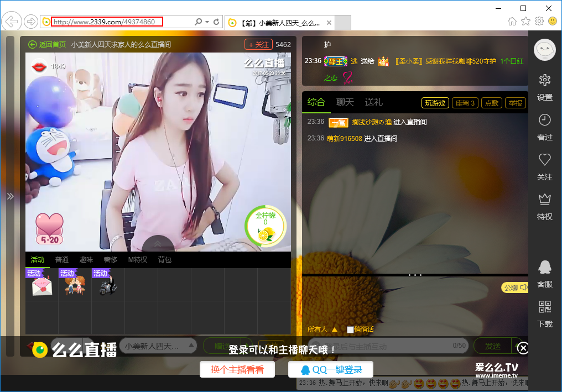Select the 背包 gift tab
The width and height of the screenshot is (562, 392).
[x=164, y=259]
